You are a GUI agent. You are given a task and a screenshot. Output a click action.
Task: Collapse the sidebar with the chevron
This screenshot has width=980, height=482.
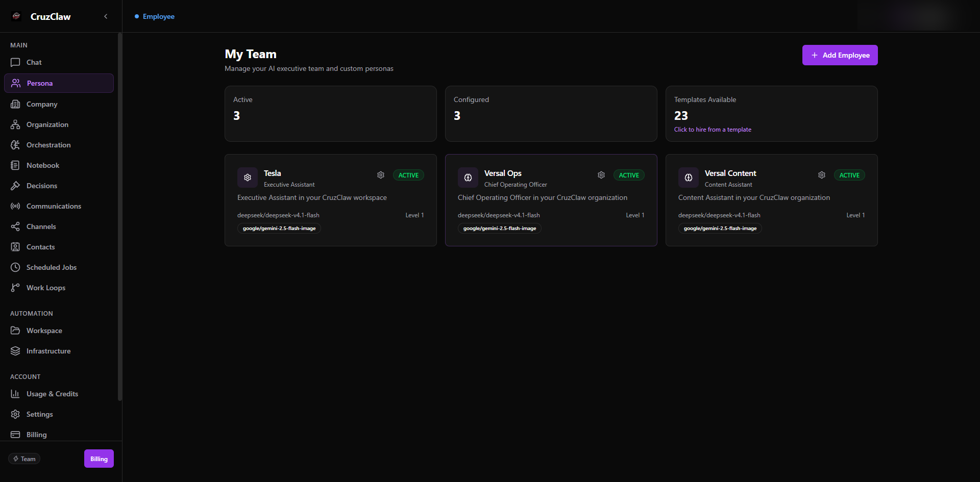click(x=106, y=16)
